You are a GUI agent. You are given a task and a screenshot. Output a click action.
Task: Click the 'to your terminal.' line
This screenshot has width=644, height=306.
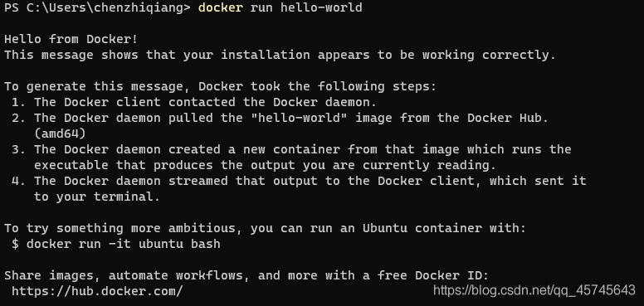(97, 197)
